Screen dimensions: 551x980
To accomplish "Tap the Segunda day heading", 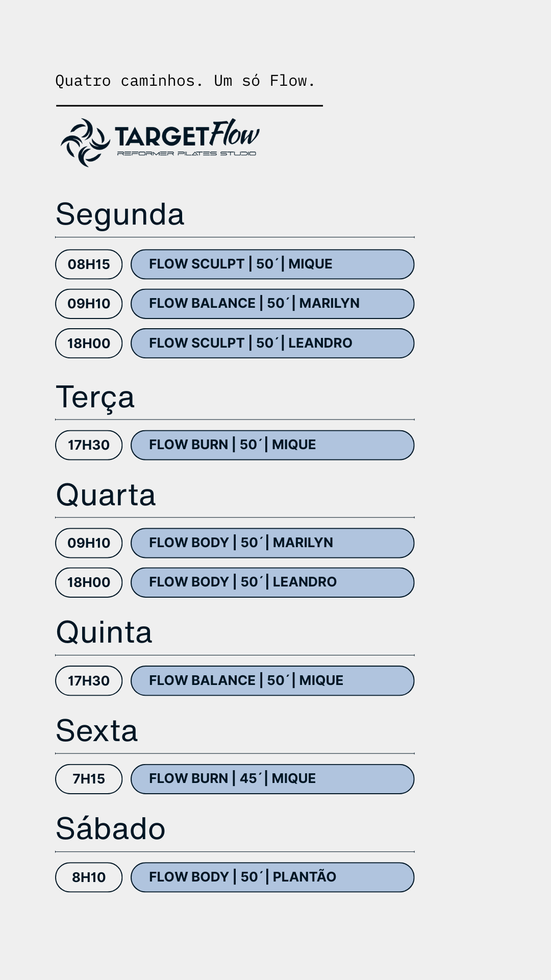I will click(x=120, y=214).
